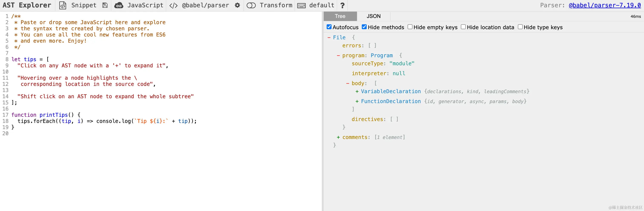Uncheck the Autofocus checkbox

tap(329, 27)
